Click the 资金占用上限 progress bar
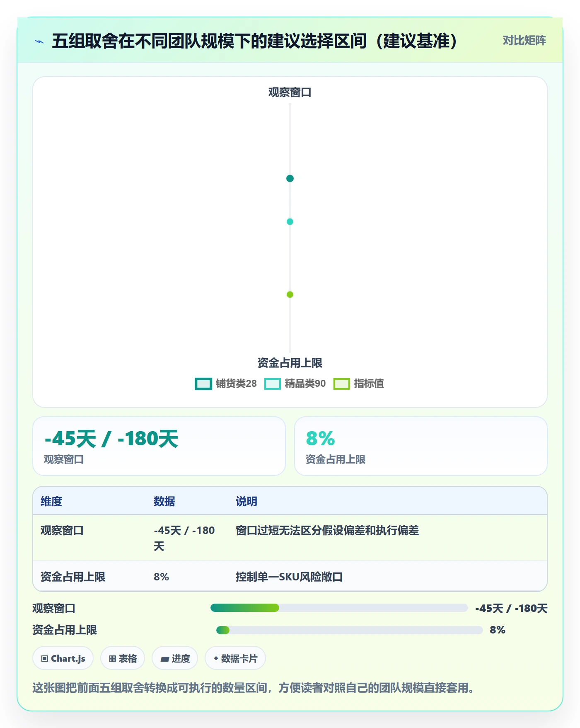This screenshot has height=728, width=580. tap(350, 630)
